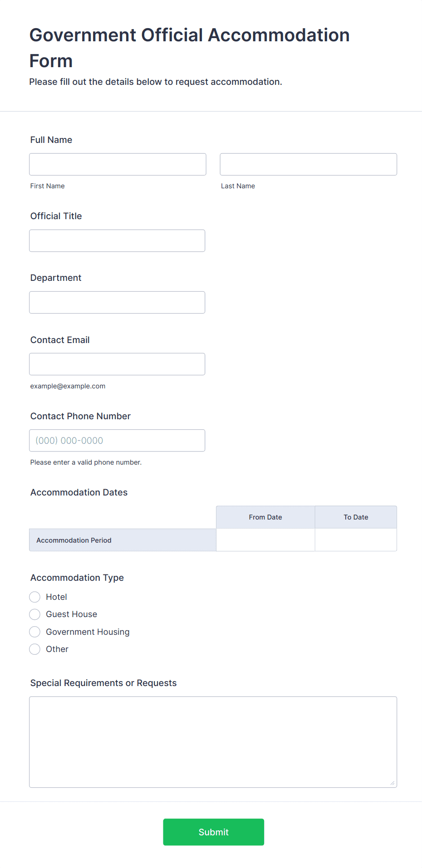Viewport: 422px width, 868px height.
Task: Focus the Contact Email field
Action: [117, 364]
